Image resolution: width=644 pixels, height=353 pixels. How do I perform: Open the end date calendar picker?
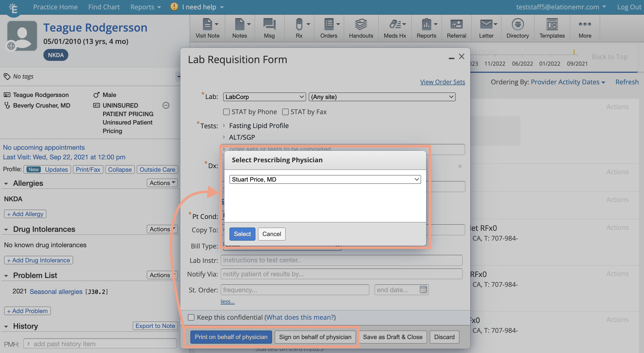423,290
